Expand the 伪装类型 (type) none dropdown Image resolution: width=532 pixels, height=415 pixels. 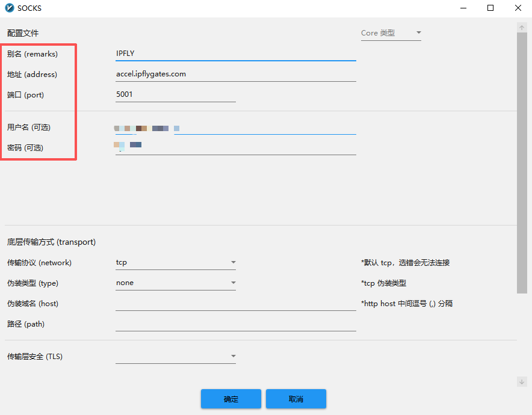point(175,283)
